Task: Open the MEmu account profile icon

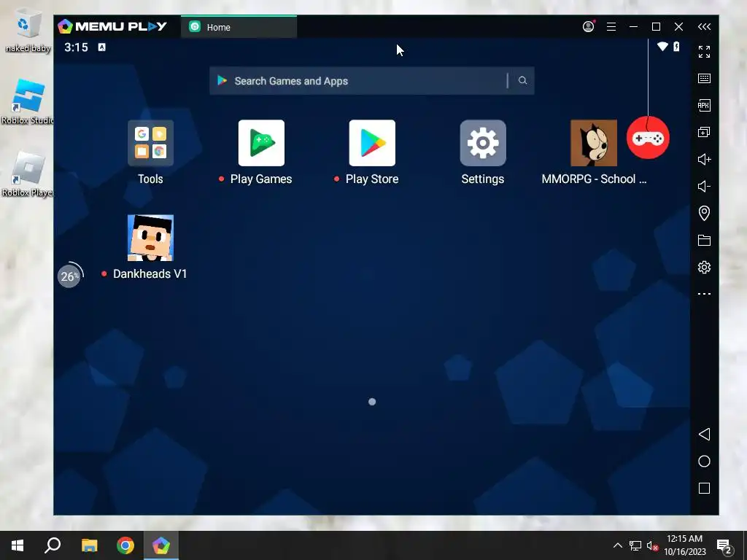Action: [589, 27]
